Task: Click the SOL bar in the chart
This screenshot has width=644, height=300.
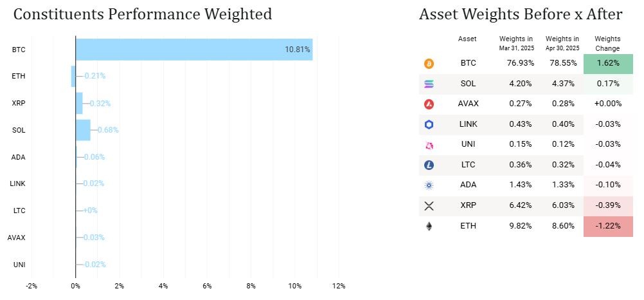Action: [83, 130]
